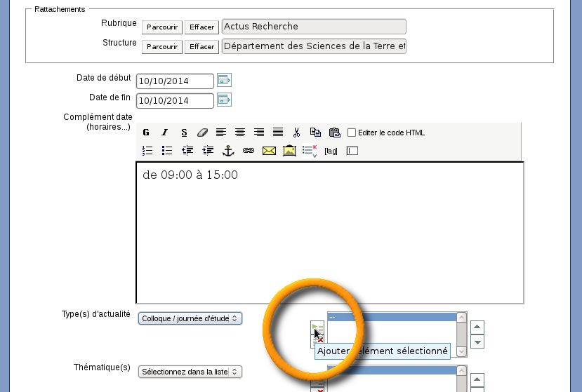Enable the Editer le code HTML checkbox
This screenshot has width=582, height=392.
[x=352, y=133]
